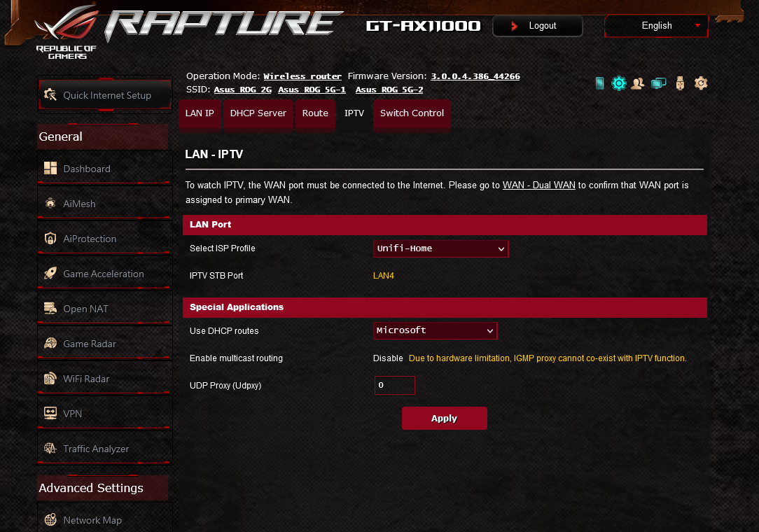Click the Game Radar icon
This screenshot has width=759, height=532.
coord(50,343)
